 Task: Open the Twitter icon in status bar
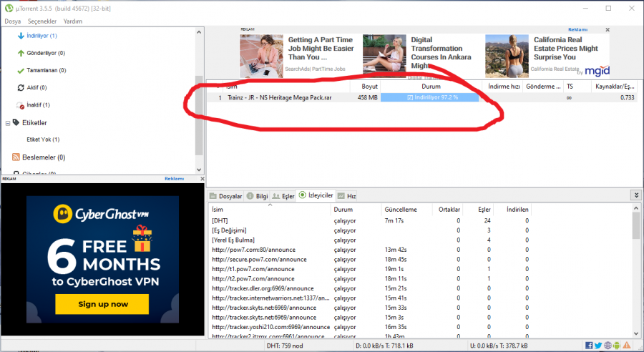pos(598,346)
